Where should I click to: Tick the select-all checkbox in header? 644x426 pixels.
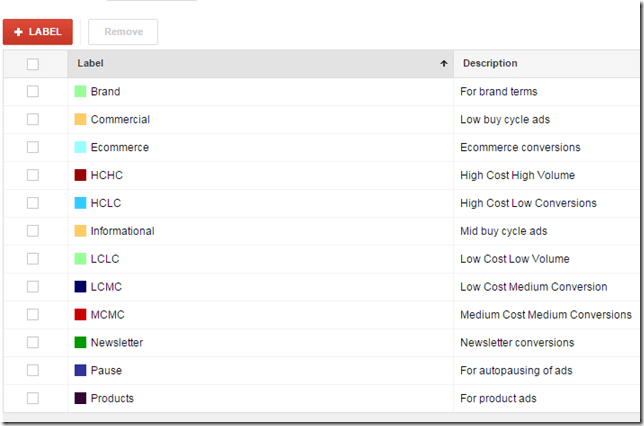click(x=33, y=64)
